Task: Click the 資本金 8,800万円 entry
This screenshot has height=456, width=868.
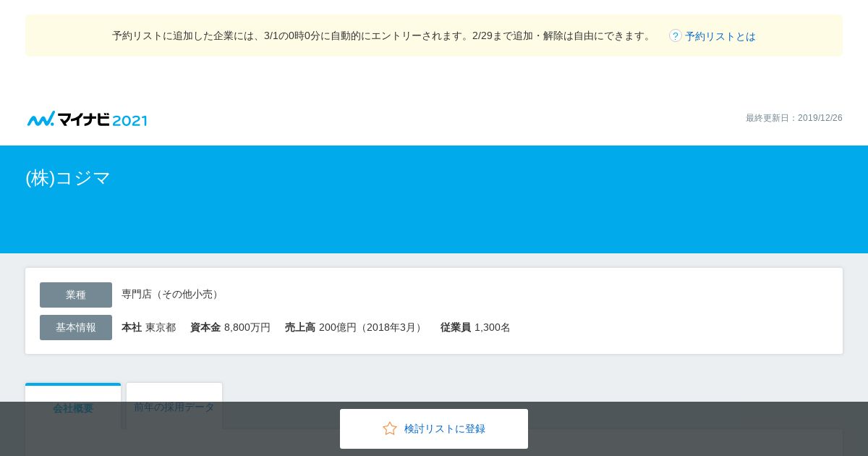Action: 230,327
